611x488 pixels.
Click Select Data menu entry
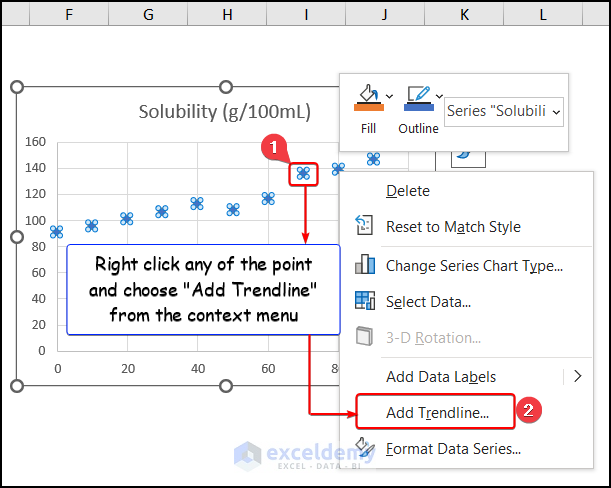(428, 301)
